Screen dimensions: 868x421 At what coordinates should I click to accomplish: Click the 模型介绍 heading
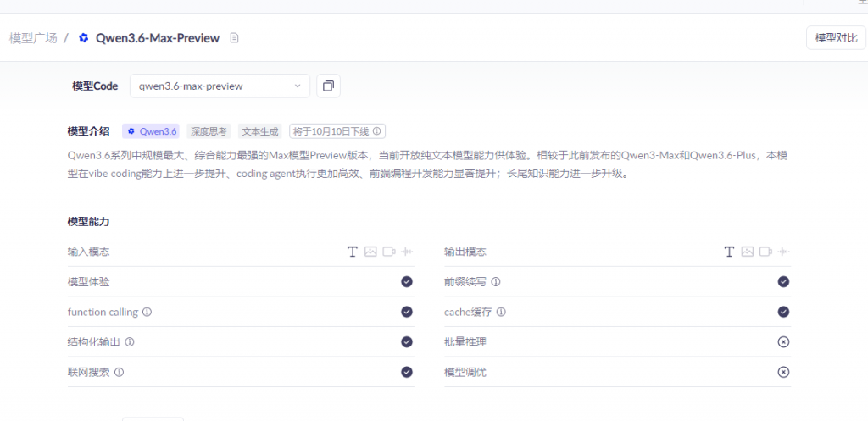pos(88,131)
